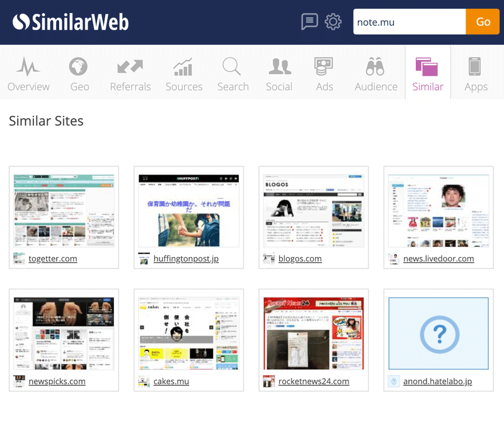Switch to the Apps tab label
The height and width of the screenshot is (426, 504).
pyautogui.click(x=476, y=87)
